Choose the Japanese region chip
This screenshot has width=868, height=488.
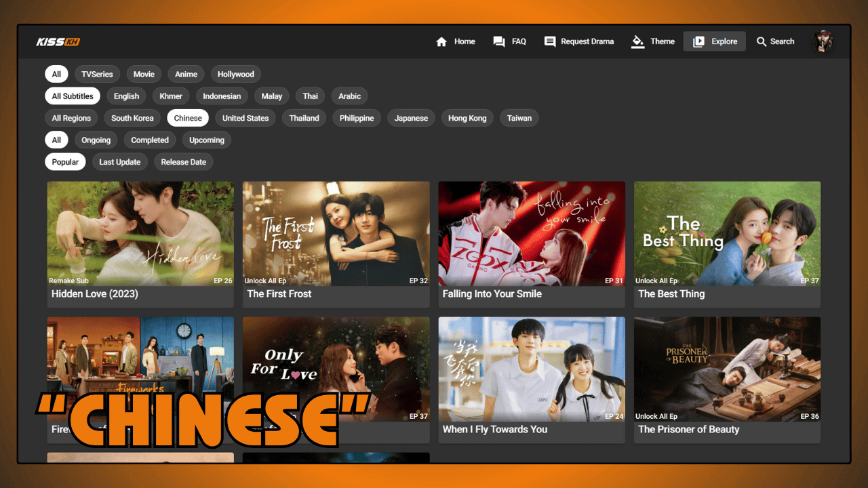point(411,118)
